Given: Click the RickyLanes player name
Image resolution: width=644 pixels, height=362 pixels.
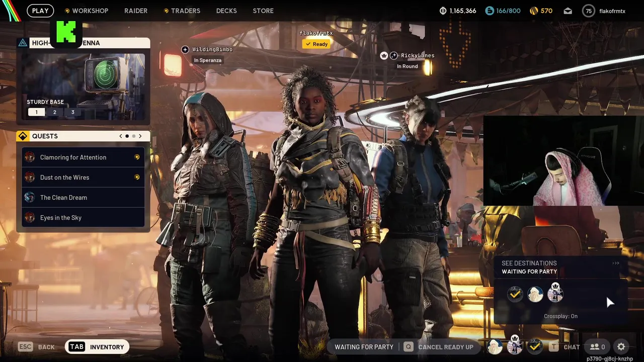Looking at the screenshot, I should (x=418, y=55).
